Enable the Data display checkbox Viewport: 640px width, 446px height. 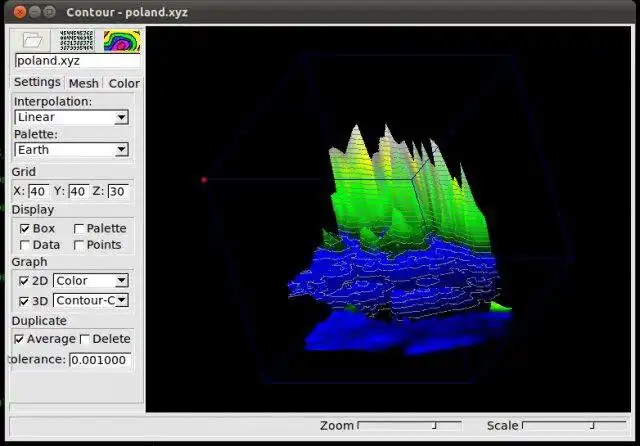(24, 245)
